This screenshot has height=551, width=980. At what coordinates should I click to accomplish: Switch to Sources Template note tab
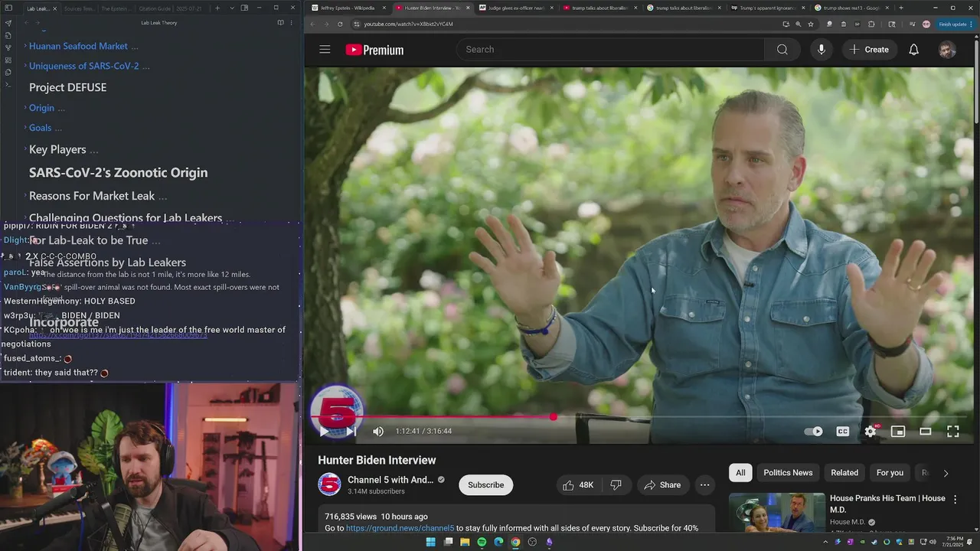[x=78, y=8]
